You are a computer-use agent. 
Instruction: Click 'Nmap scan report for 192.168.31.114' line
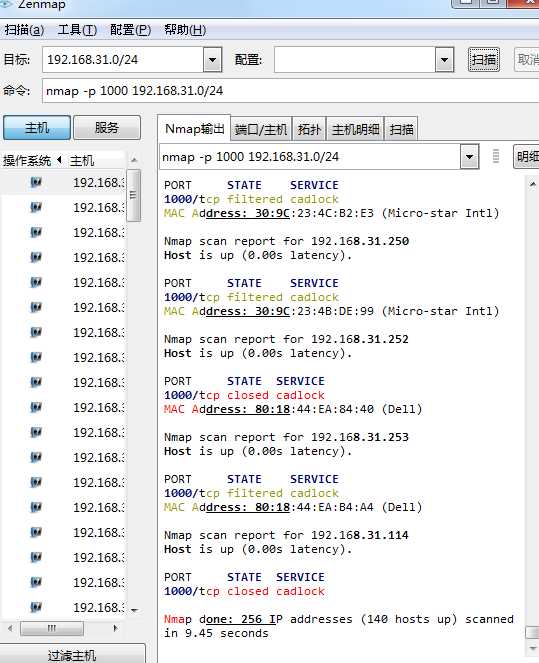pos(286,535)
